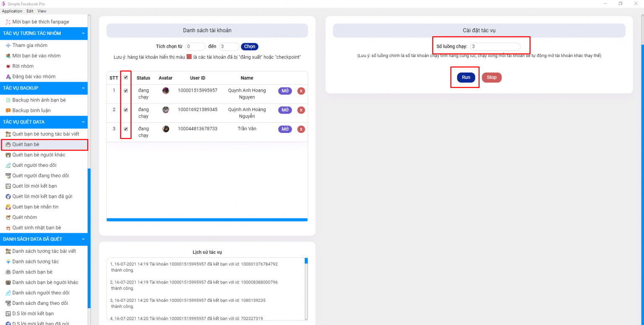Toggle the checkbox for row 3
This screenshot has height=325, width=644.
(125, 129)
